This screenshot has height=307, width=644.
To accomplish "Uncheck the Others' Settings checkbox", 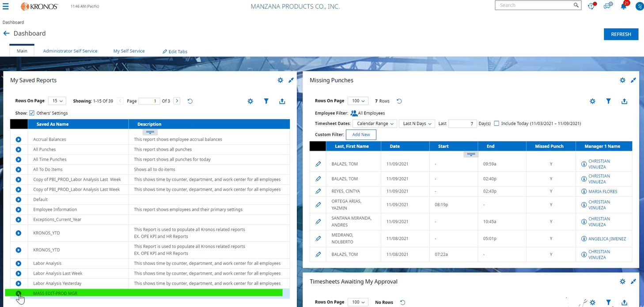I will coord(32,113).
